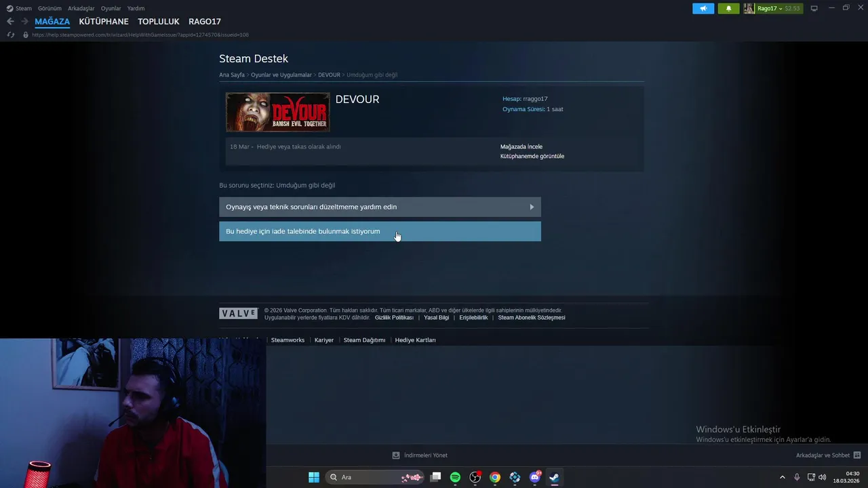Click 'Oynama Süresi: 1 saat' text
The height and width of the screenshot is (488, 868).
(533, 109)
